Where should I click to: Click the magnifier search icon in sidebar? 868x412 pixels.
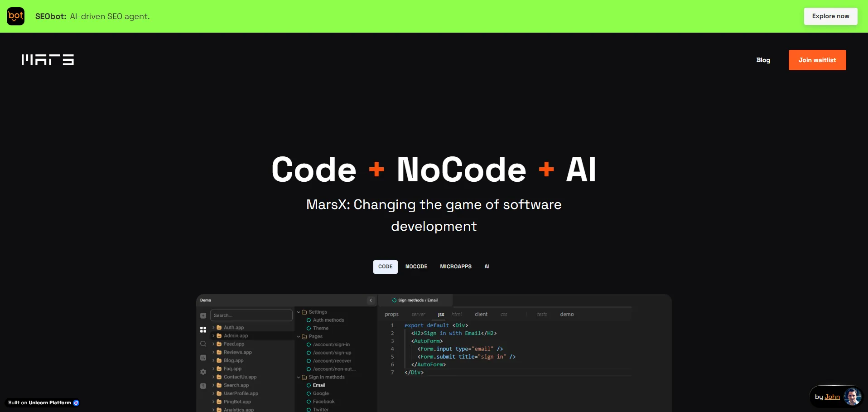203,344
